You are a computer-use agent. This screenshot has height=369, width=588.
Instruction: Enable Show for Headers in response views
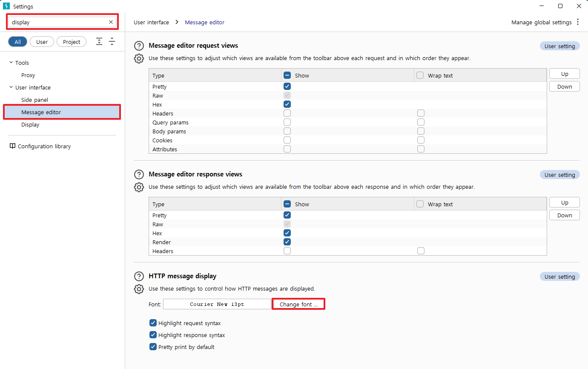(287, 251)
